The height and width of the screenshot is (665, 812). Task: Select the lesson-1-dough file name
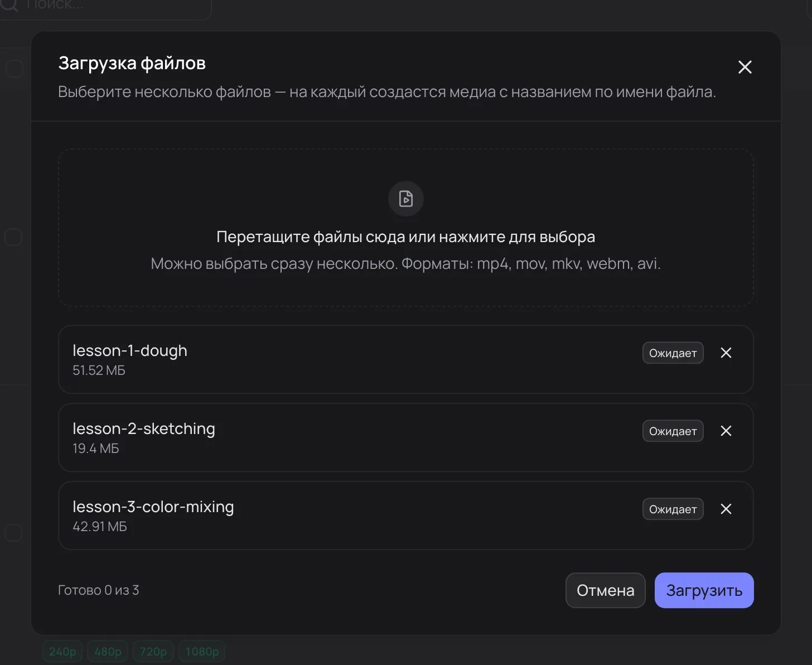130,351
